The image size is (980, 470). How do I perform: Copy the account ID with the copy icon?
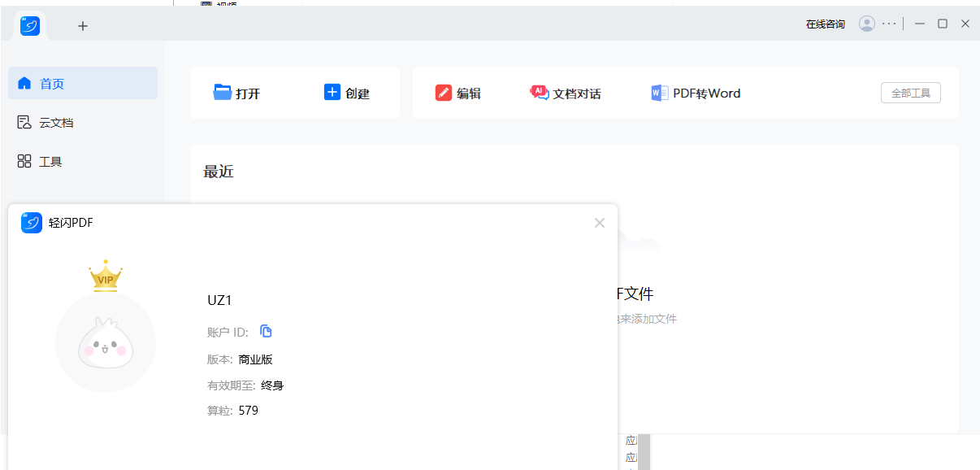266,331
